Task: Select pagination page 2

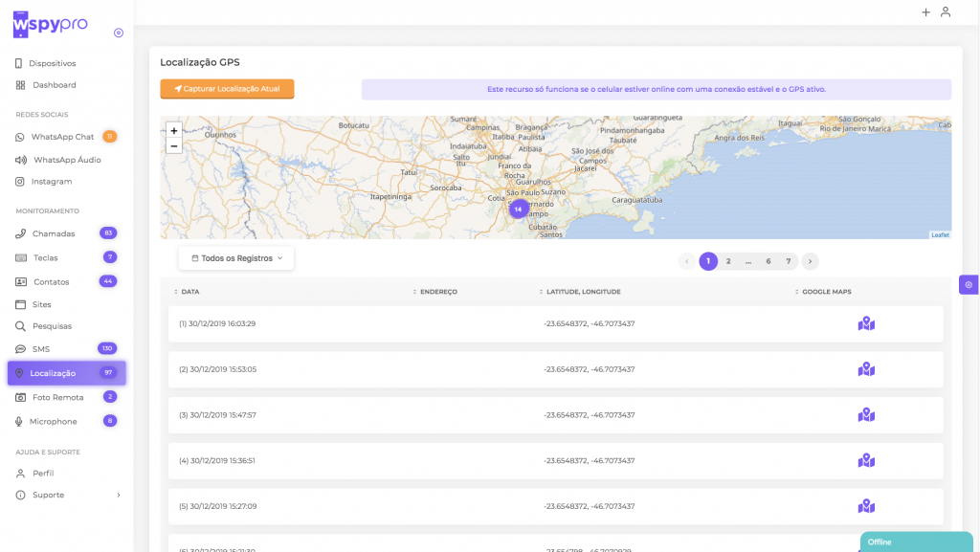Action: click(728, 261)
